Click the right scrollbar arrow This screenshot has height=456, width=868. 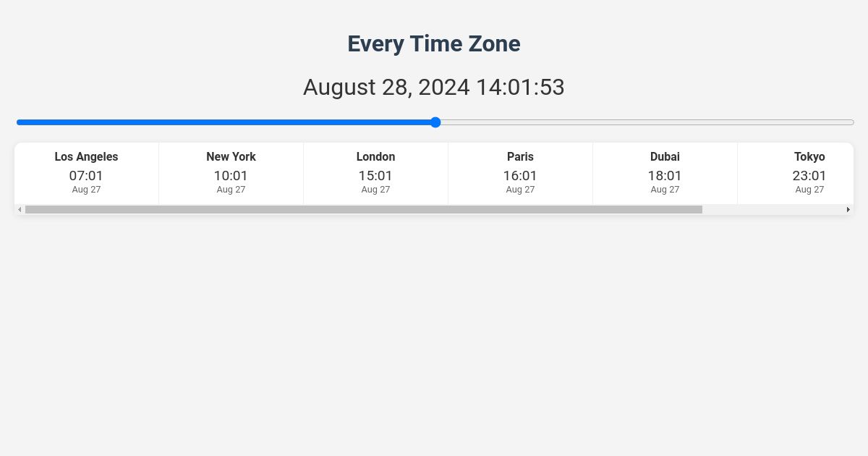[x=848, y=209]
